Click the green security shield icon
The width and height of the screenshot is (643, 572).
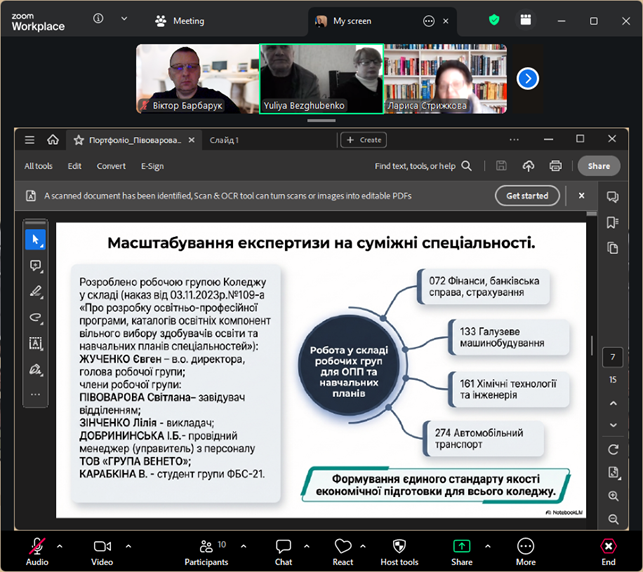coord(494,20)
